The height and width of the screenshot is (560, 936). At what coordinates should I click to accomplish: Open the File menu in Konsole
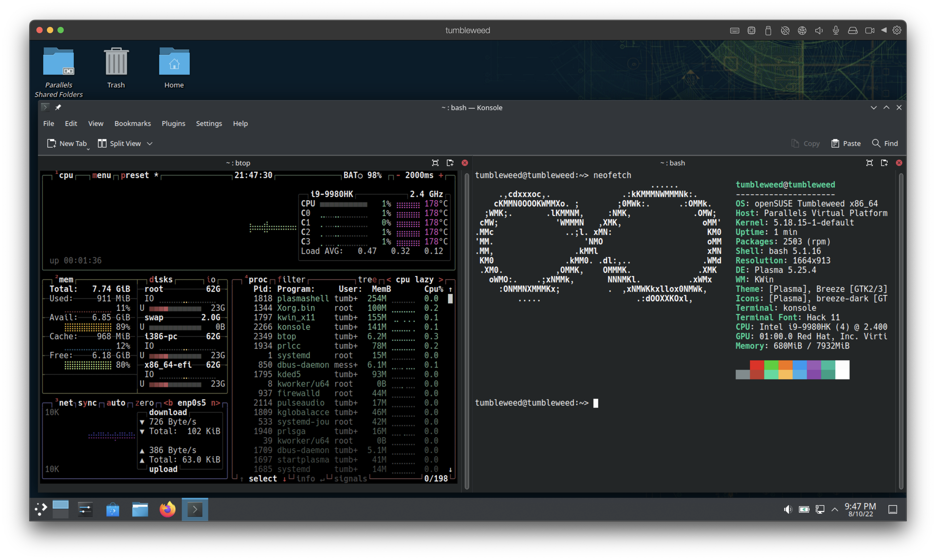[48, 123]
